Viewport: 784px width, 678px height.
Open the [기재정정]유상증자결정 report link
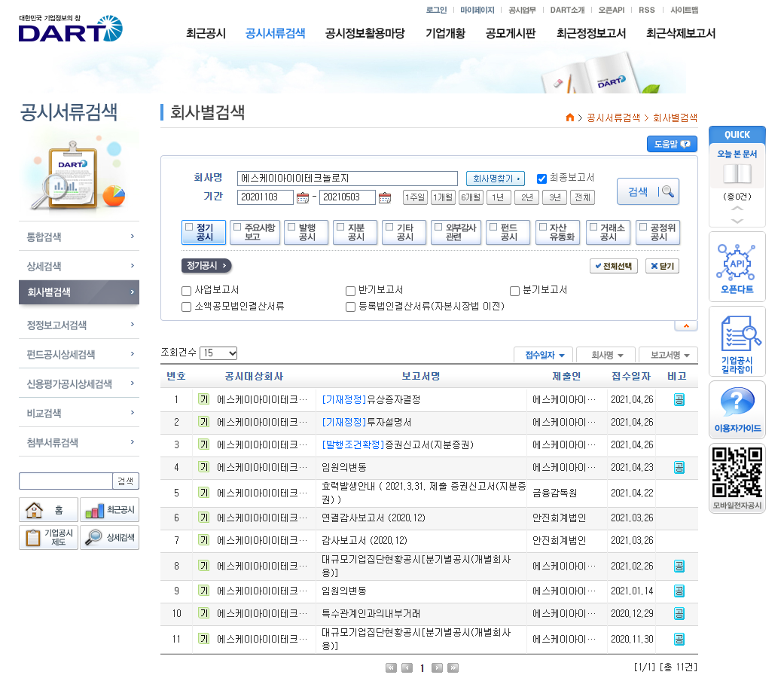click(x=371, y=399)
